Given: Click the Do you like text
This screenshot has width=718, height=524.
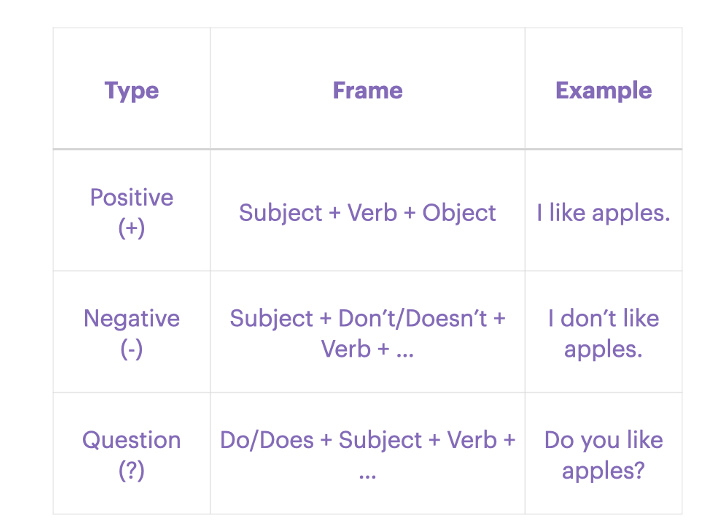Looking at the screenshot, I should point(603,440).
